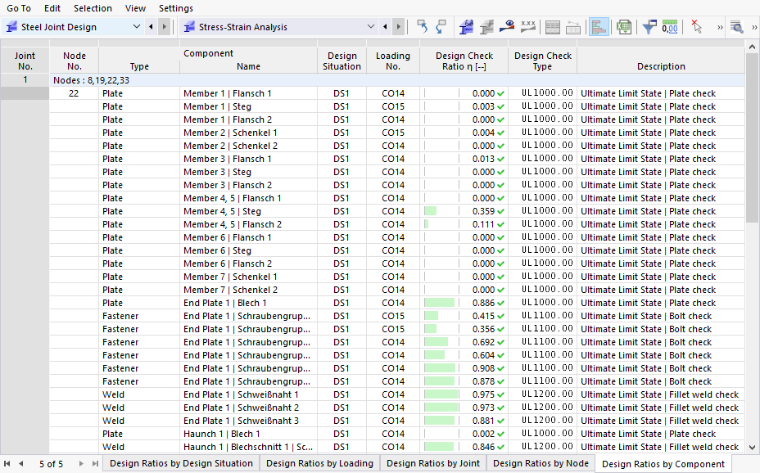This screenshot has width=760, height=473.
Task: Select Member 1 | Steg cell
Action: point(248,107)
